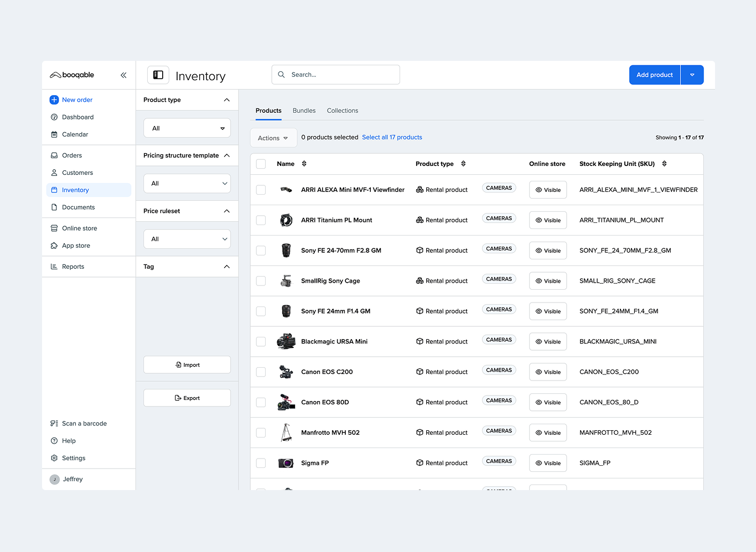Launch the Scan a barcode feature
The image size is (756, 552).
84,423
